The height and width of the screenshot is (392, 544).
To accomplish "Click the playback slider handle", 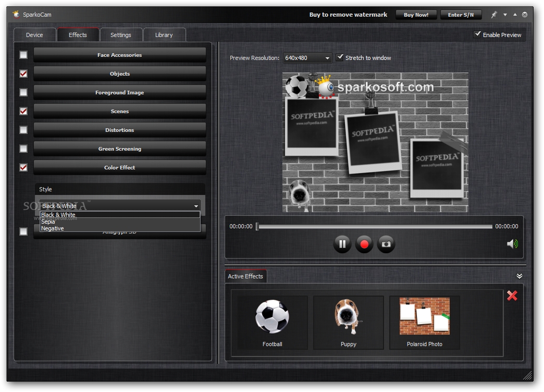I will (257, 226).
